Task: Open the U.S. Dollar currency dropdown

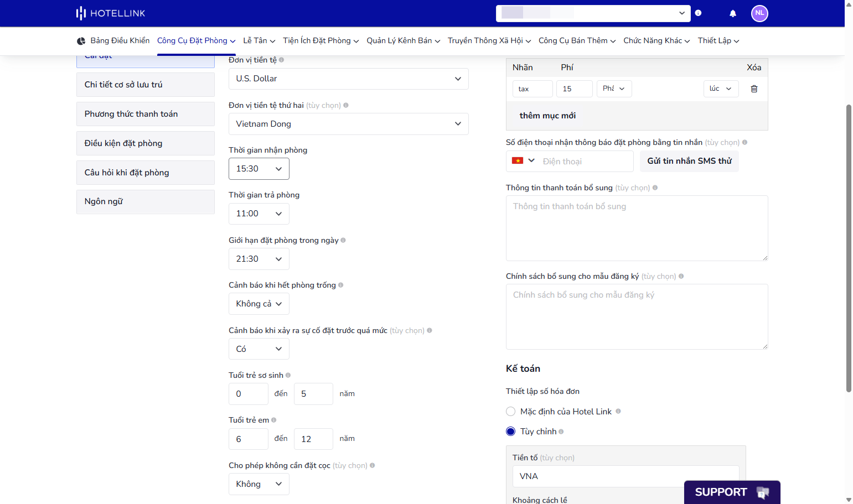Action: [x=349, y=79]
